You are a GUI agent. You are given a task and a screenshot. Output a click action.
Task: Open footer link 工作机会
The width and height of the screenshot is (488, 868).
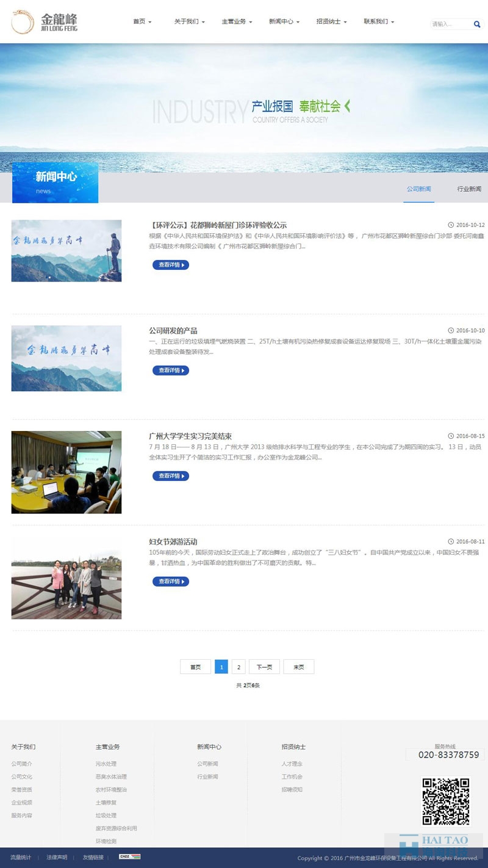point(292,777)
